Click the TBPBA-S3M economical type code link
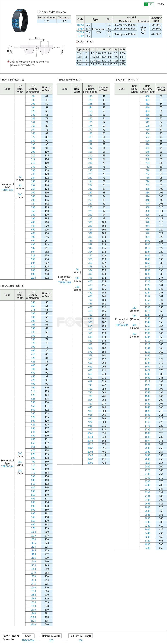 65,282
